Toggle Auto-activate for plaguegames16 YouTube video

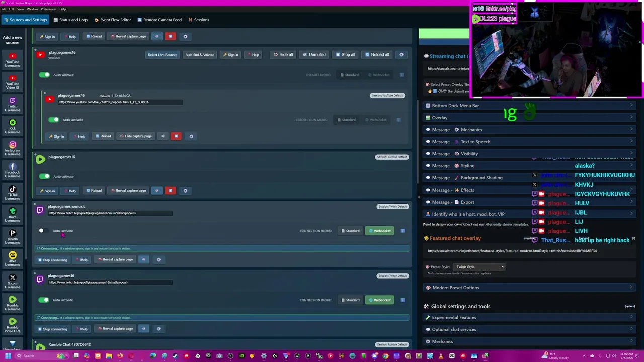coord(54,120)
